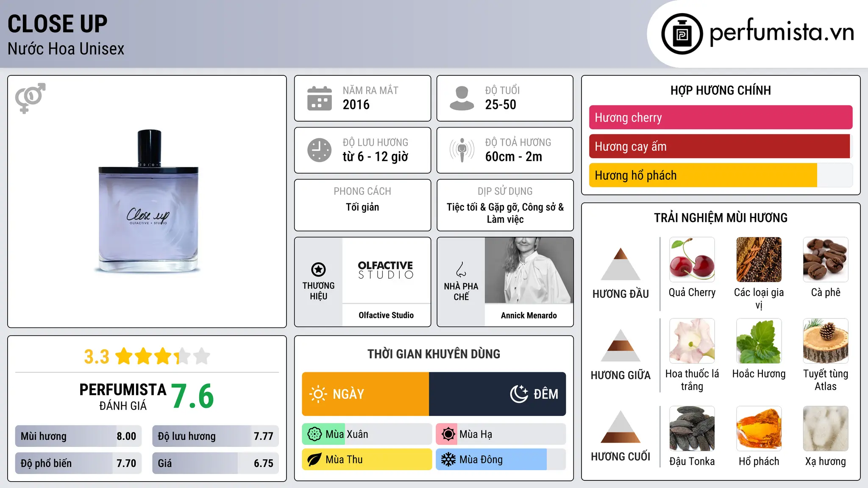The width and height of the screenshot is (868, 488).
Task: Click the perfumista.vn bottle logo icon
Action: click(682, 34)
